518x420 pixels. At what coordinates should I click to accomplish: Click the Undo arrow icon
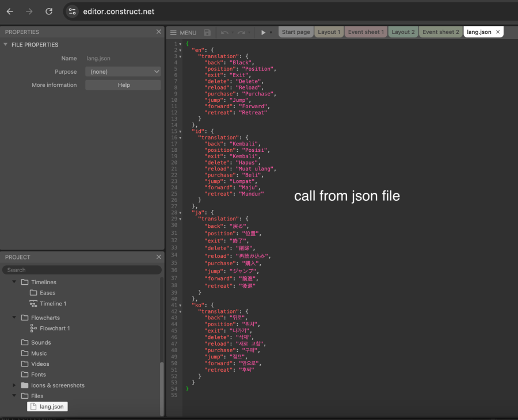pyautogui.click(x=224, y=32)
